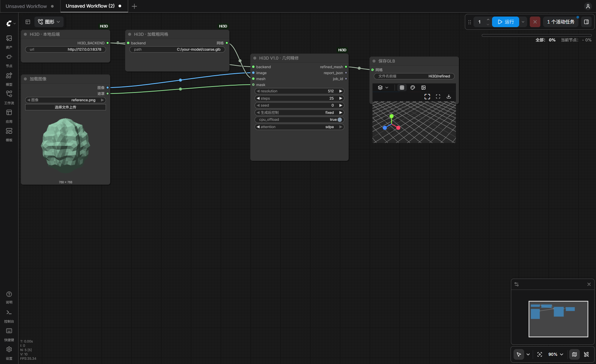Open the 模型 (models) sidebar panel

click(9, 78)
